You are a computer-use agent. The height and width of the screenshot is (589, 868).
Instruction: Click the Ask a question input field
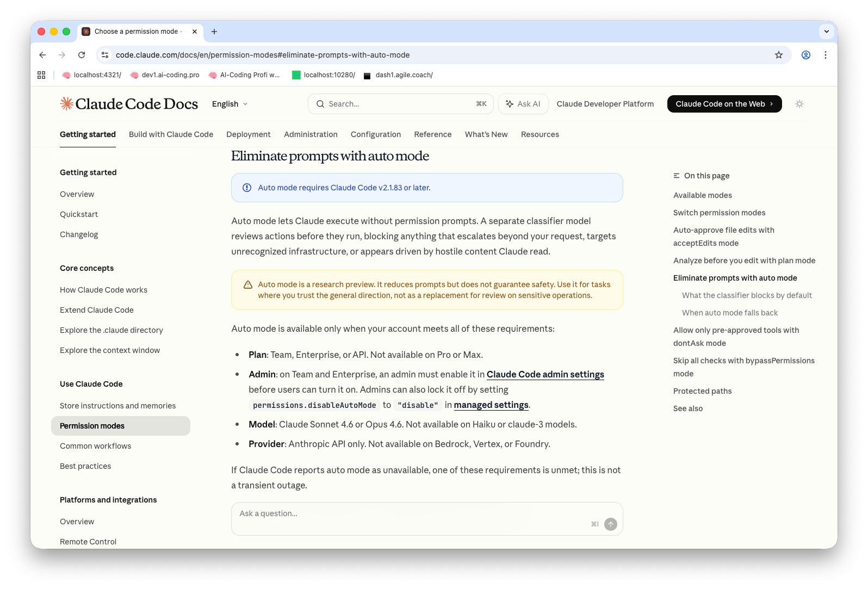point(413,514)
